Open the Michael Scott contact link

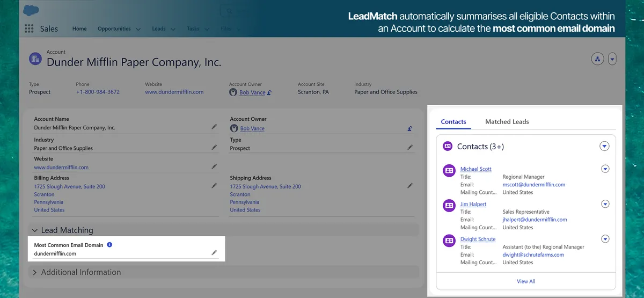(476, 169)
